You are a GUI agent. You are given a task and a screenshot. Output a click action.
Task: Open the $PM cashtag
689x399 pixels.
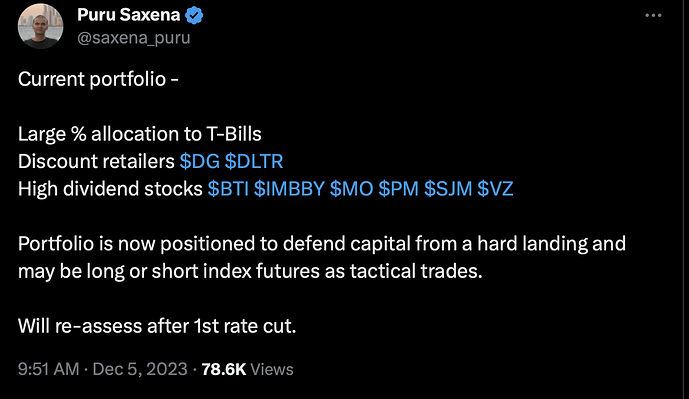click(x=399, y=189)
